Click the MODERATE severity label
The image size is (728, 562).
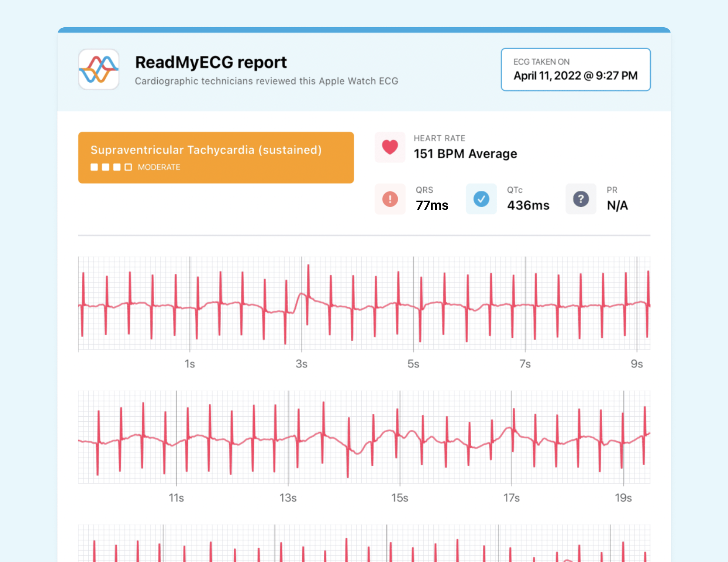(159, 167)
